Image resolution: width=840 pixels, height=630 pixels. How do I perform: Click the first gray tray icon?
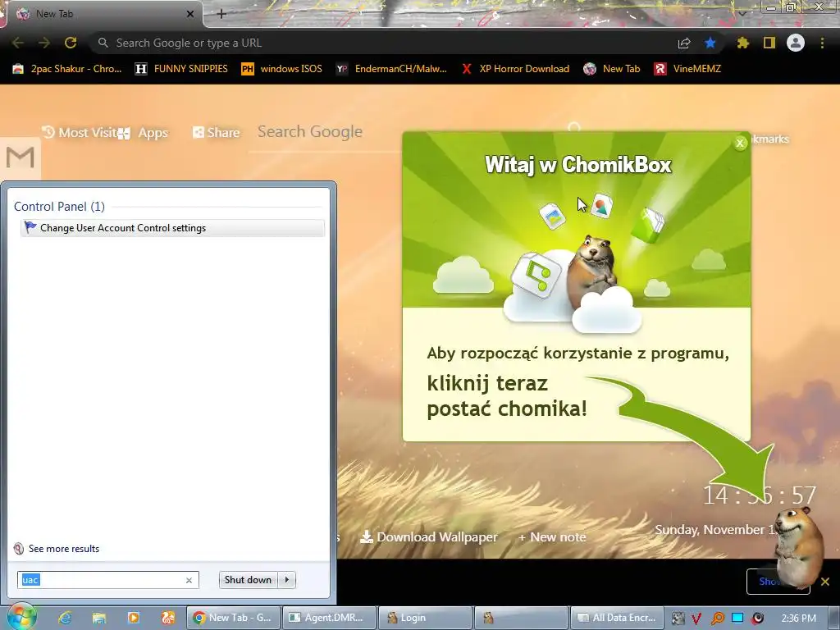[678, 619]
